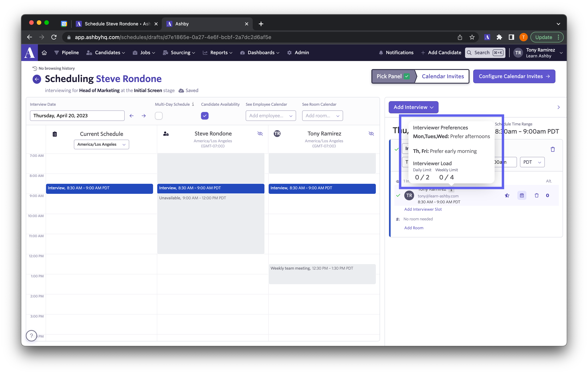Click Add Interviewer Slot link
Screen dimensions: 588x374
click(423, 209)
